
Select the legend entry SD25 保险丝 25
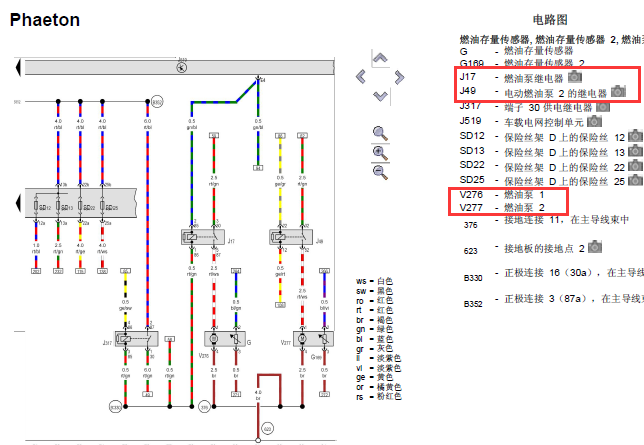542,180
